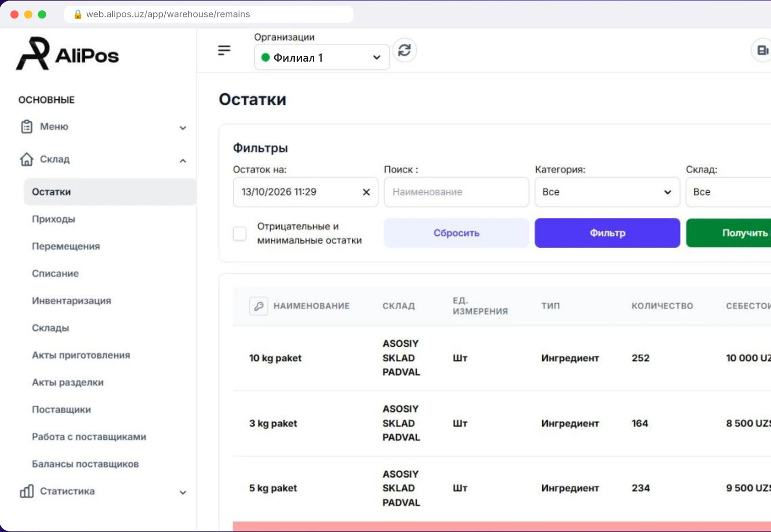Click the Остаток на date field

click(x=306, y=192)
